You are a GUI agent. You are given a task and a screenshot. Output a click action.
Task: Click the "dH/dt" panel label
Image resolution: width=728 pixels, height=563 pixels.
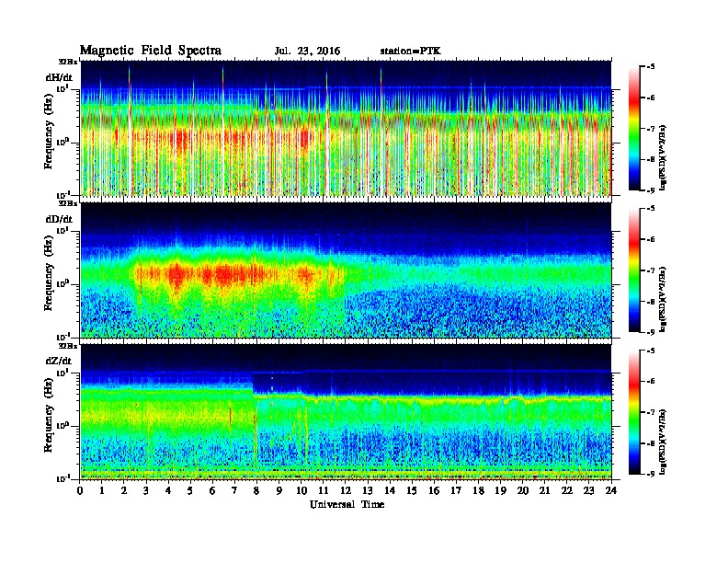(59, 77)
